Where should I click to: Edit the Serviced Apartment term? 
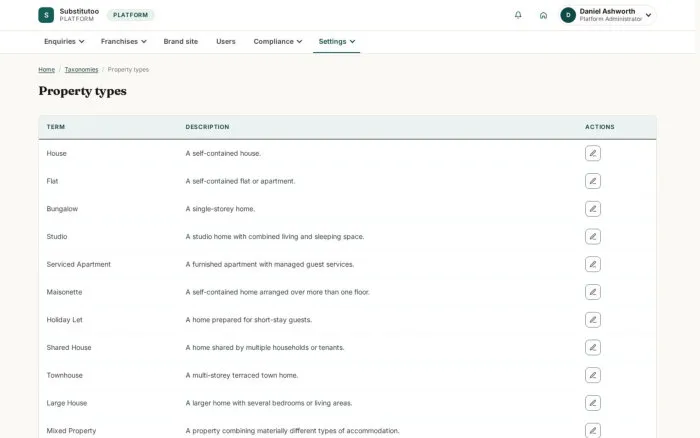592,264
